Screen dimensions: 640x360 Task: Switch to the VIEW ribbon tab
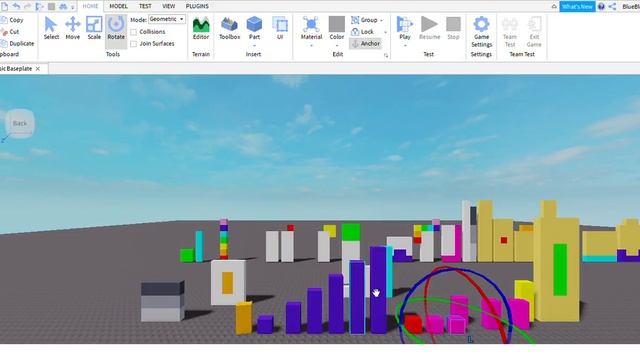click(x=169, y=6)
